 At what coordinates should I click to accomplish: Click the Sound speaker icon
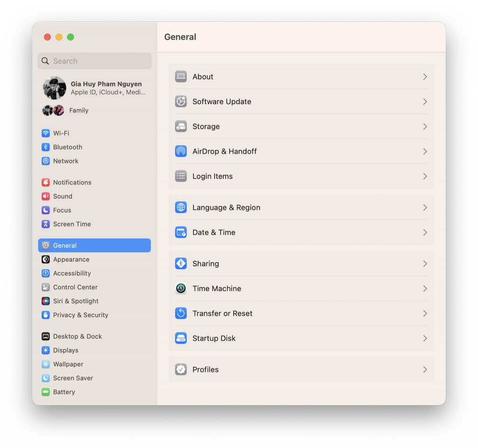(x=46, y=196)
